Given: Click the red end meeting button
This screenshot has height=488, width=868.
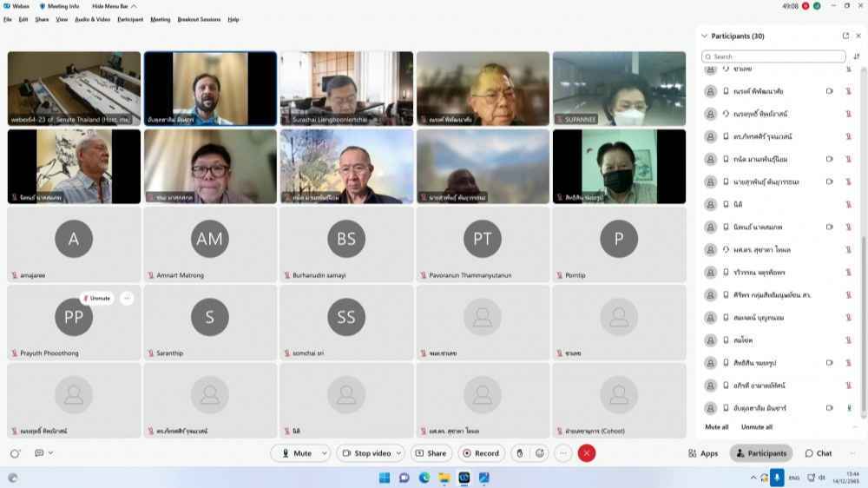Looking at the screenshot, I should click(587, 453).
